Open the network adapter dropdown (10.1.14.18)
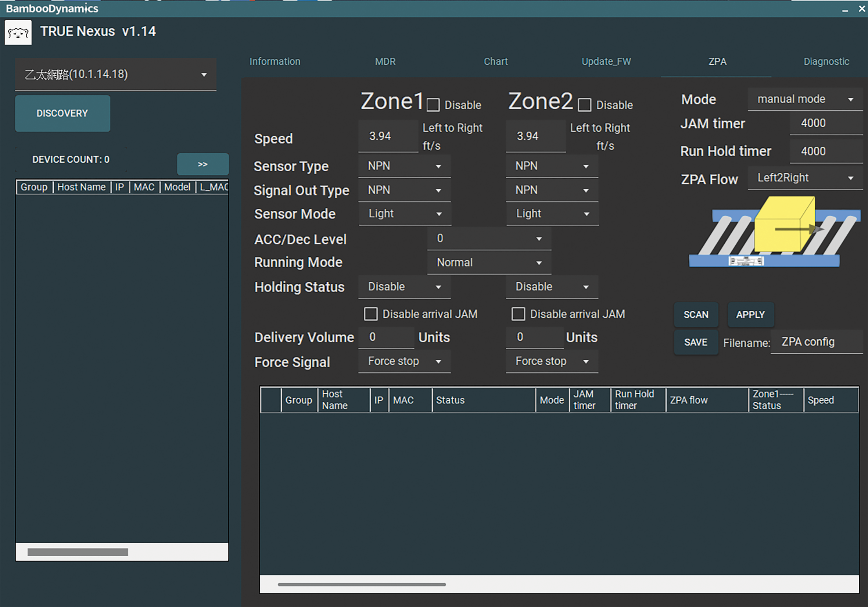Image resolution: width=868 pixels, height=607 pixels. tap(116, 75)
